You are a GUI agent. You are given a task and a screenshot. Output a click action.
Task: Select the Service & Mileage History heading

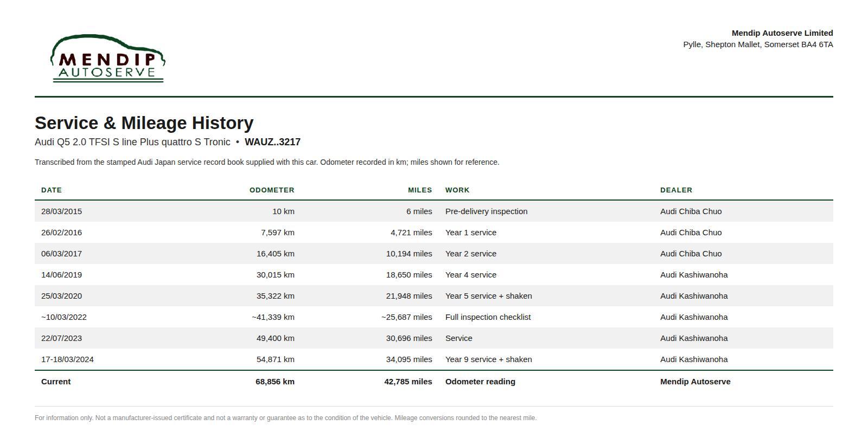pyautogui.click(x=144, y=123)
